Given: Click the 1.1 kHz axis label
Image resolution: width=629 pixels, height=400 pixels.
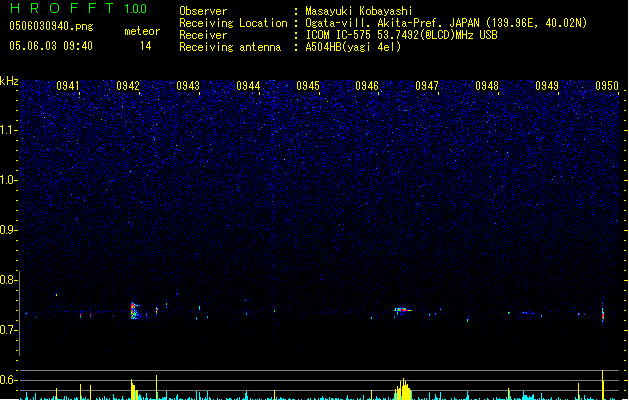Looking at the screenshot, I should coord(8,130).
